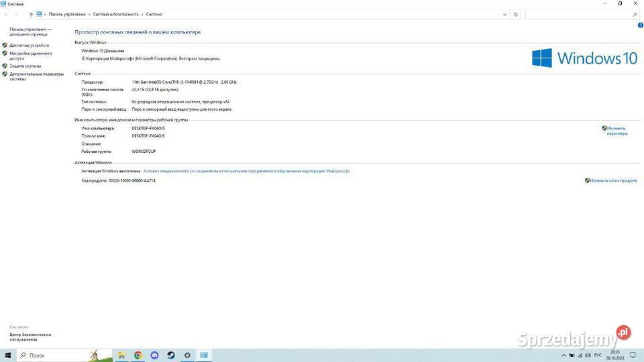Open Google Chrome from the taskbar

coord(138,355)
